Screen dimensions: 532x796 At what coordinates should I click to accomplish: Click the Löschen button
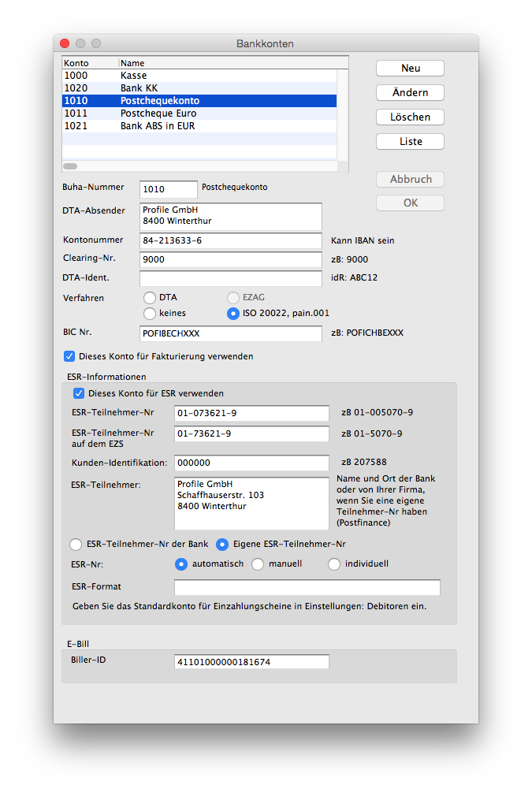[x=410, y=117]
